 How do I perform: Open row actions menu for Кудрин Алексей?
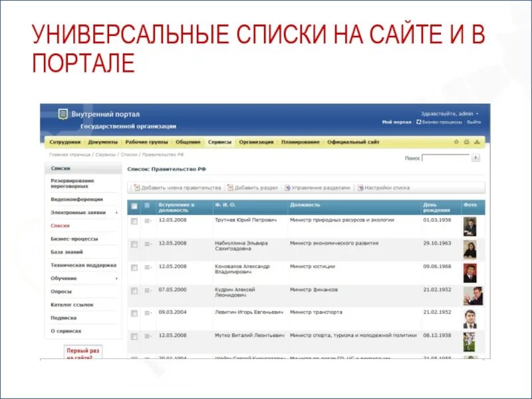coord(148,291)
